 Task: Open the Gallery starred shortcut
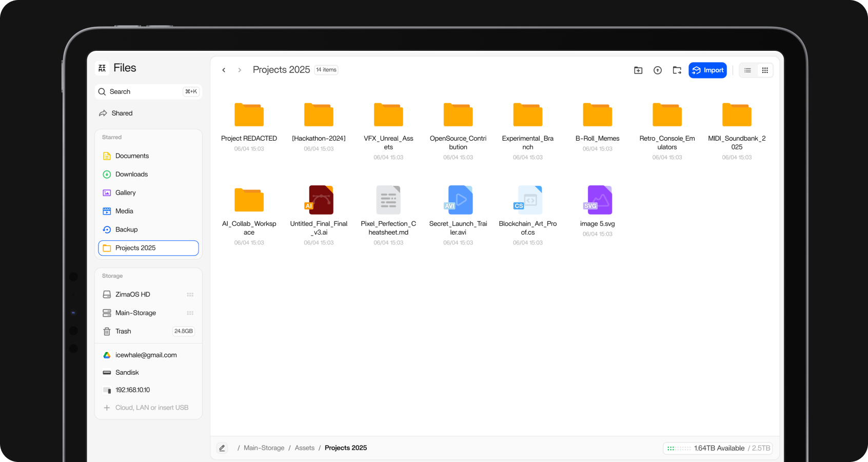point(125,192)
